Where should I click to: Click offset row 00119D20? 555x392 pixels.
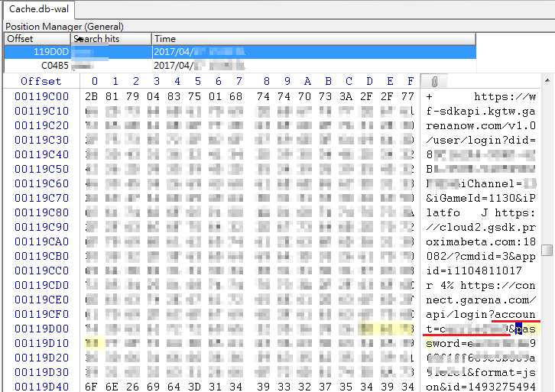pyautogui.click(x=42, y=358)
